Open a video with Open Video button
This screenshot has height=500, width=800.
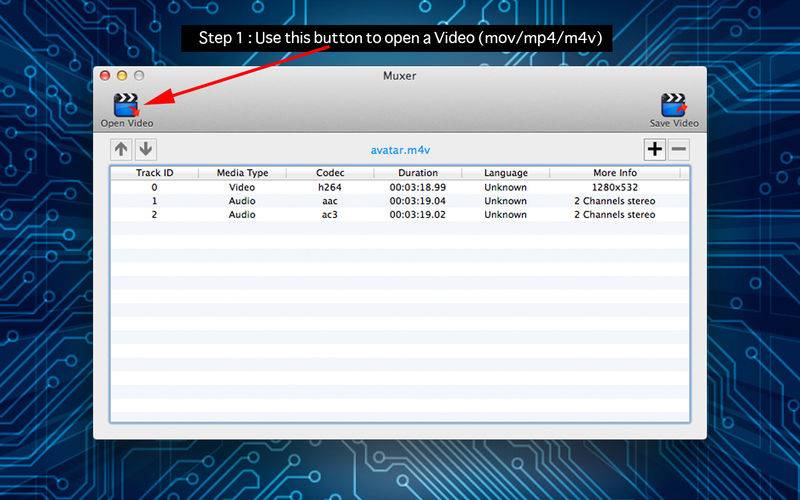[x=126, y=110]
